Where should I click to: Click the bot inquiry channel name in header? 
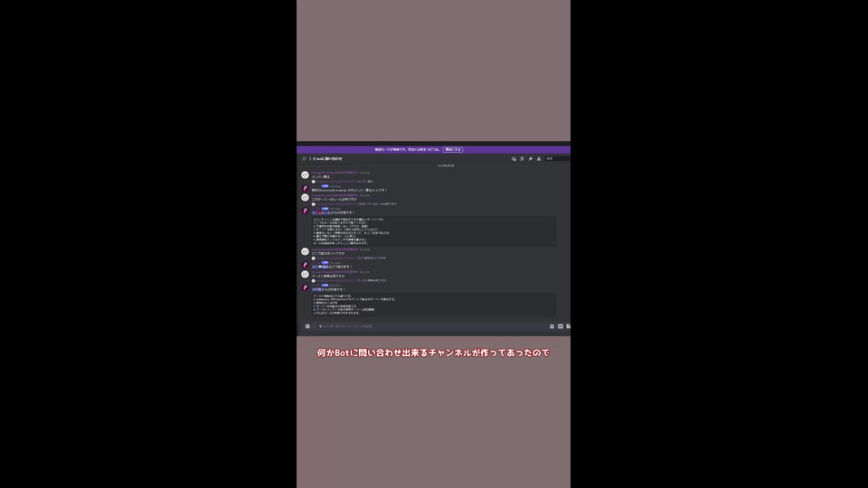click(x=327, y=159)
